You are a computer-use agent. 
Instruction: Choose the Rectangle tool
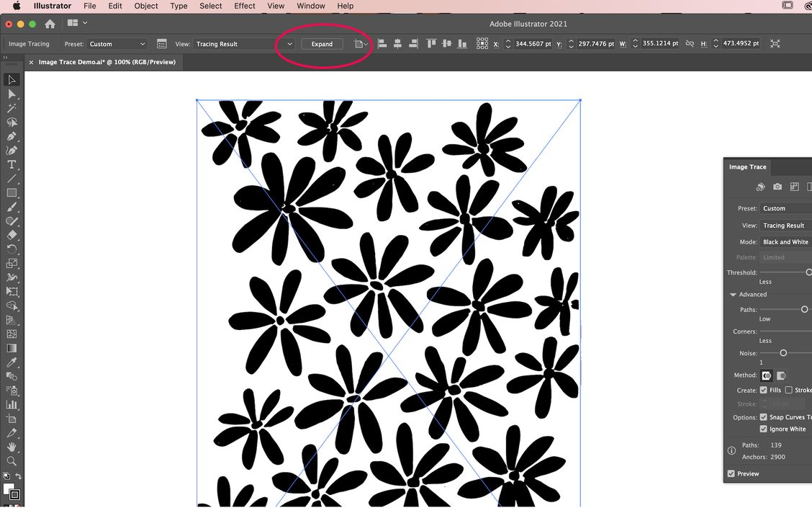pos(12,192)
